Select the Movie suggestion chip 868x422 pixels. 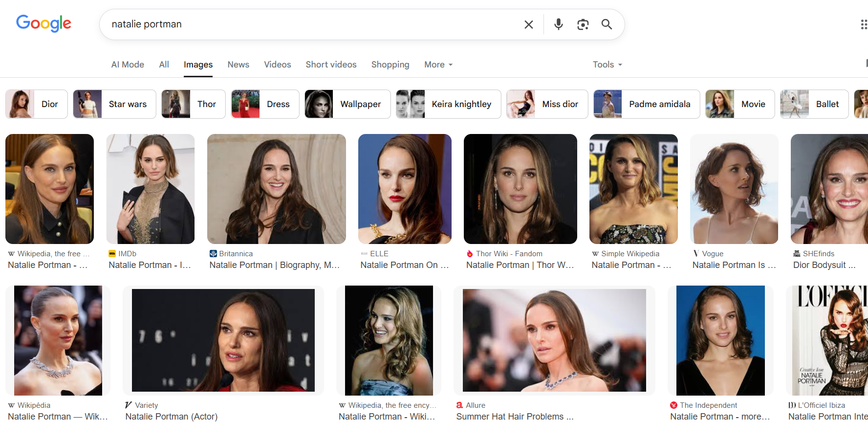click(x=740, y=104)
